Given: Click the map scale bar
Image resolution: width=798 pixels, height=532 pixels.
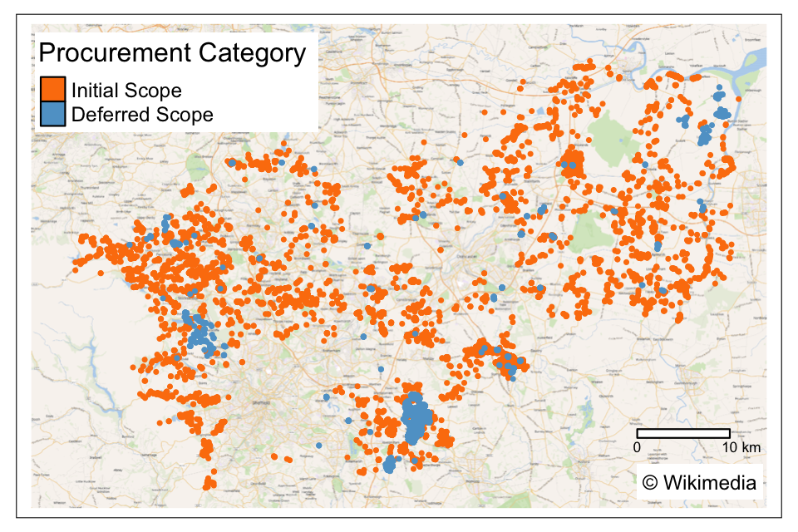Looking at the screenshot, I should (x=682, y=433).
